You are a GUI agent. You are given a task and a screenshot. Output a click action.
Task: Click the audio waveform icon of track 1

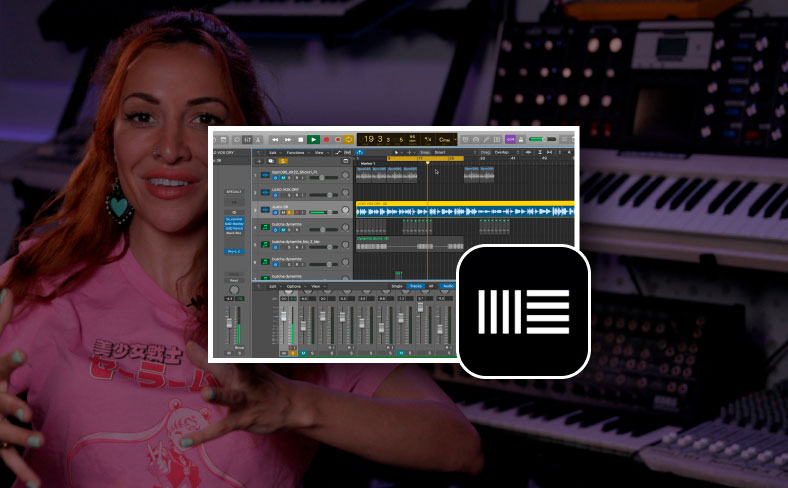coord(265,175)
